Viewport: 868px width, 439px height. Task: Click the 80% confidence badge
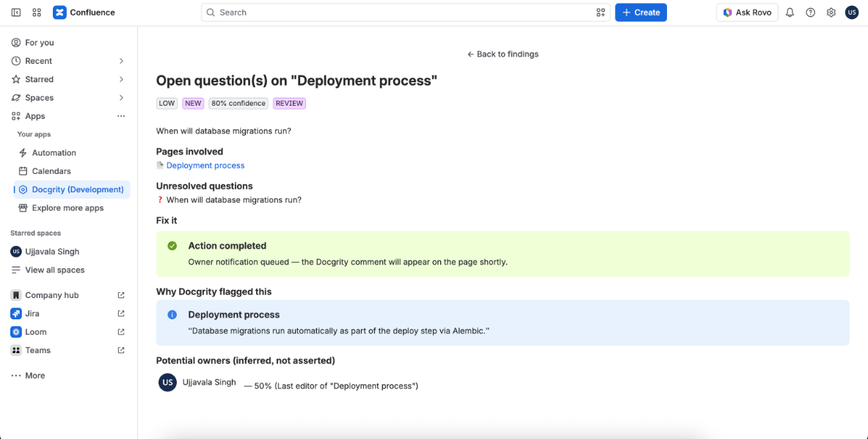coord(238,104)
